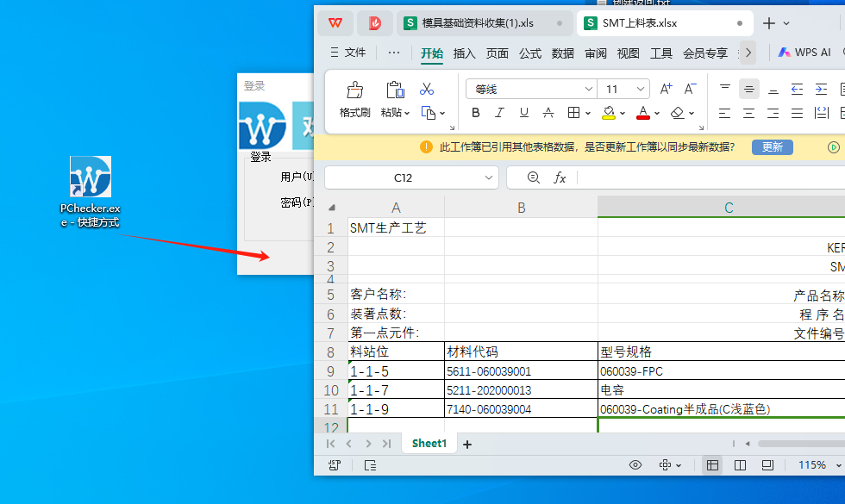The height and width of the screenshot is (504, 845).
Task: Click the eye protection mode icon
Action: point(635,465)
